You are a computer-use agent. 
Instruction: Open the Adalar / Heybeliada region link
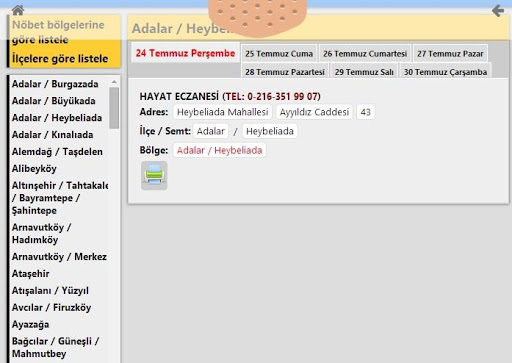click(219, 150)
